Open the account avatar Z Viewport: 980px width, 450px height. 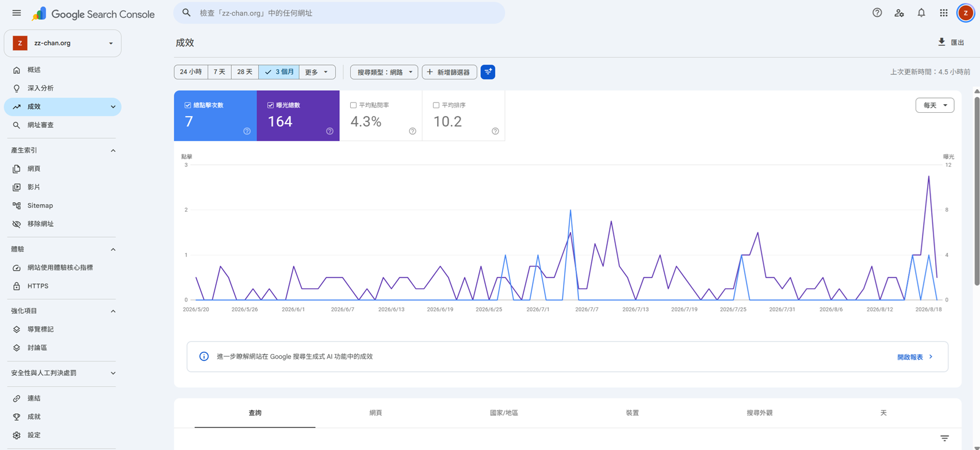(x=966, y=13)
